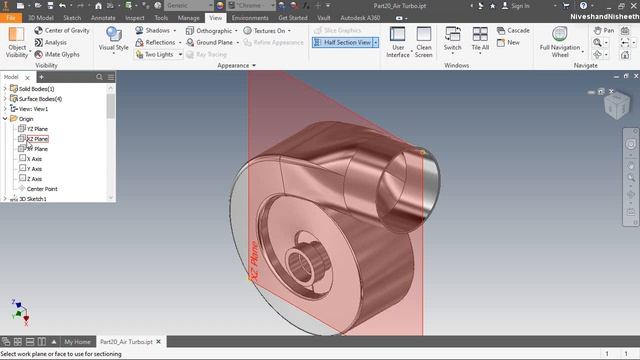Toggle Center of Gravity display
This screenshot has width=640, height=360.
[62, 30]
